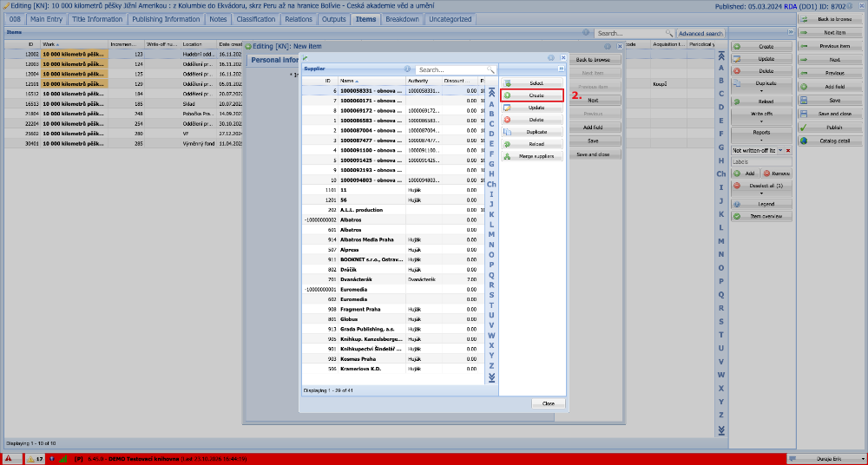Open the Items tab

point(365,19)
